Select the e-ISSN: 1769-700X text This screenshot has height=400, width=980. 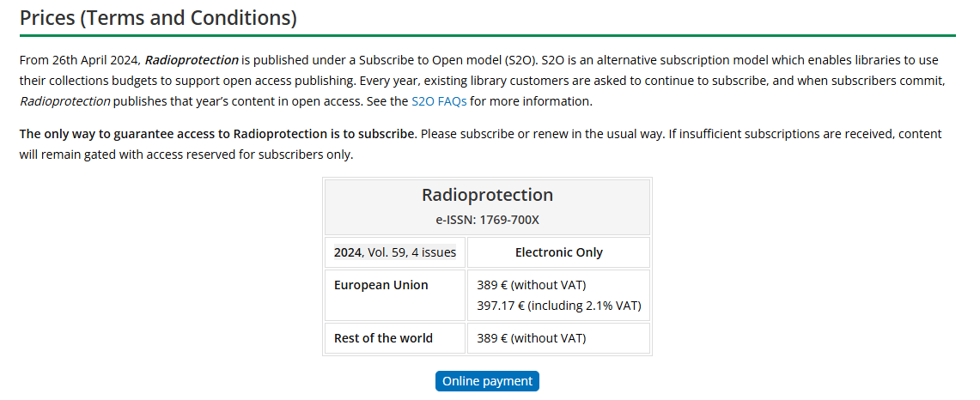(x=488, y=220)
